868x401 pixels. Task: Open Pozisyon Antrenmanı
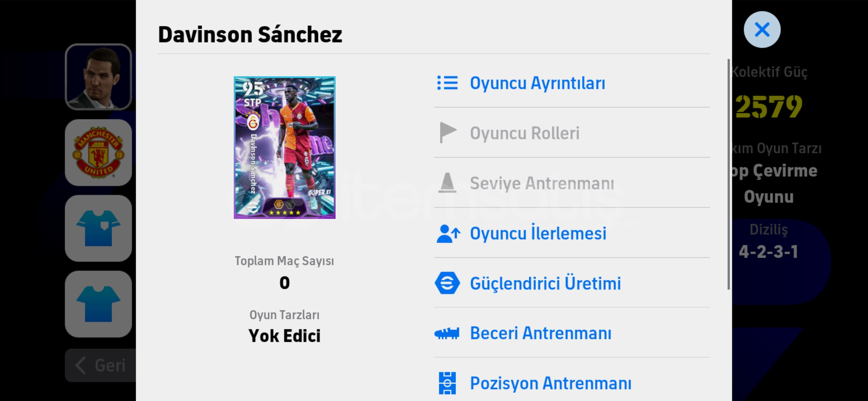point(550,384)
